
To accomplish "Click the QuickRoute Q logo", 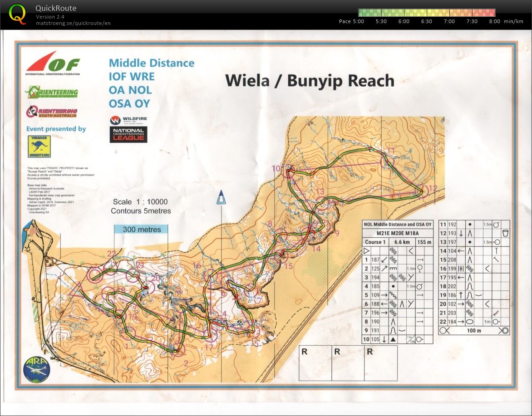I will tap(18, 14).
